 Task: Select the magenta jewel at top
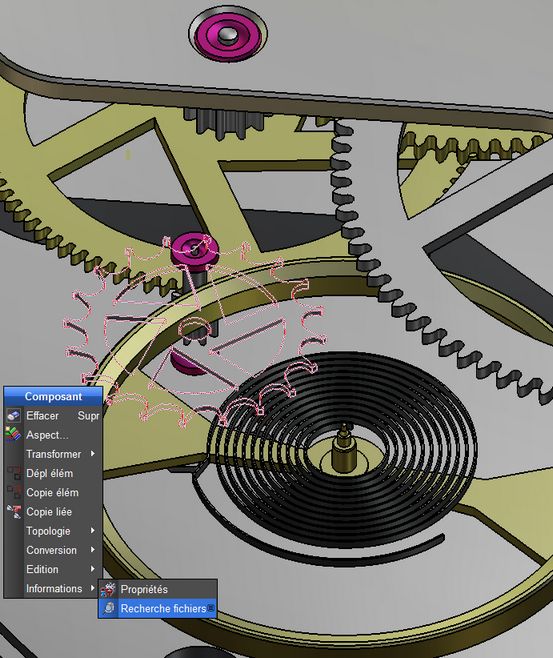click(x=228, y=34)
